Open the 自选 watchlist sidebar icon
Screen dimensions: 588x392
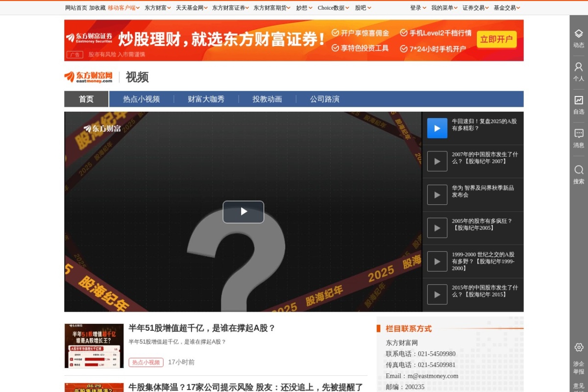579,105
